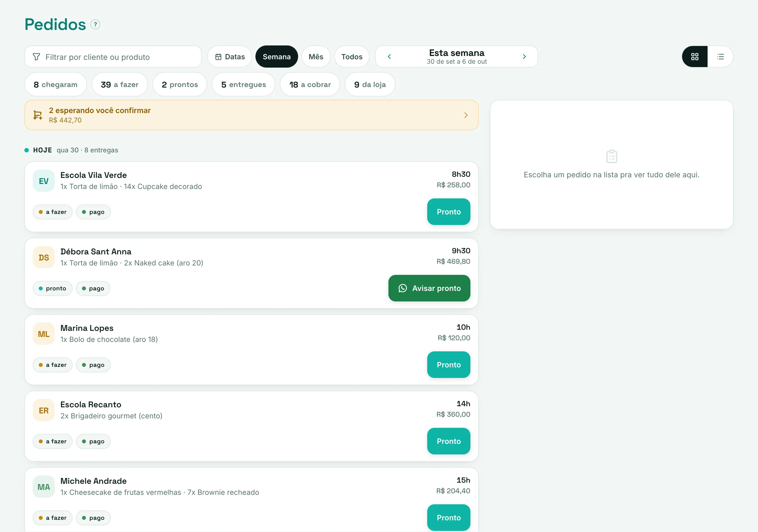Mark Escola Vila Verde order as Pronto
The width and height of the screenshot is (758, 532).
click(x=449, y=212)
